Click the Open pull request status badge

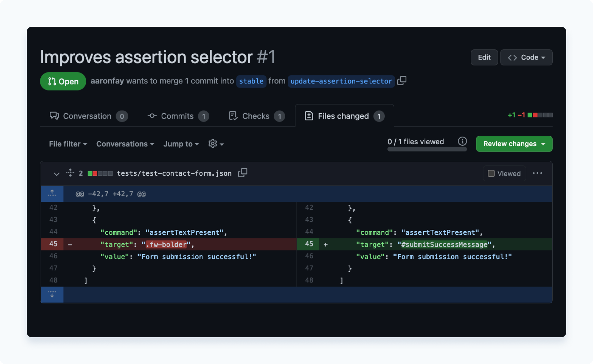coord(63,81)
